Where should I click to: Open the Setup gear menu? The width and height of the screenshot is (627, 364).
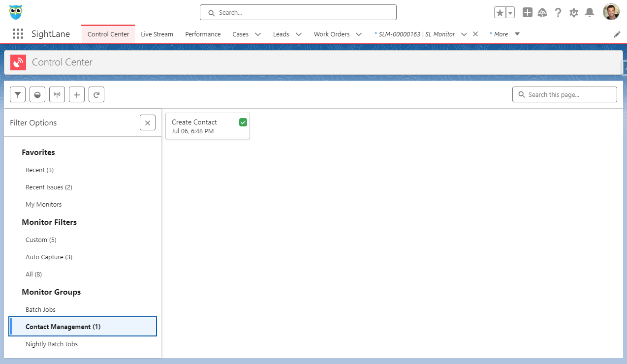(x=573, y=13)
